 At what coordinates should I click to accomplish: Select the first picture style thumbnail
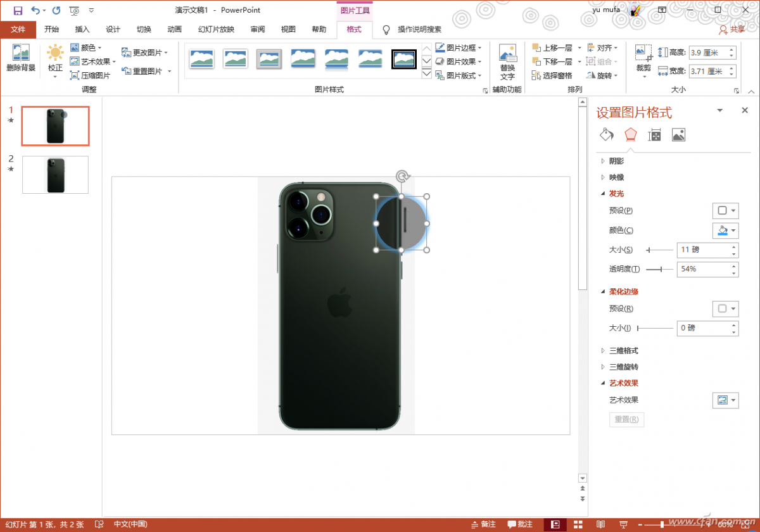(201, 59)
